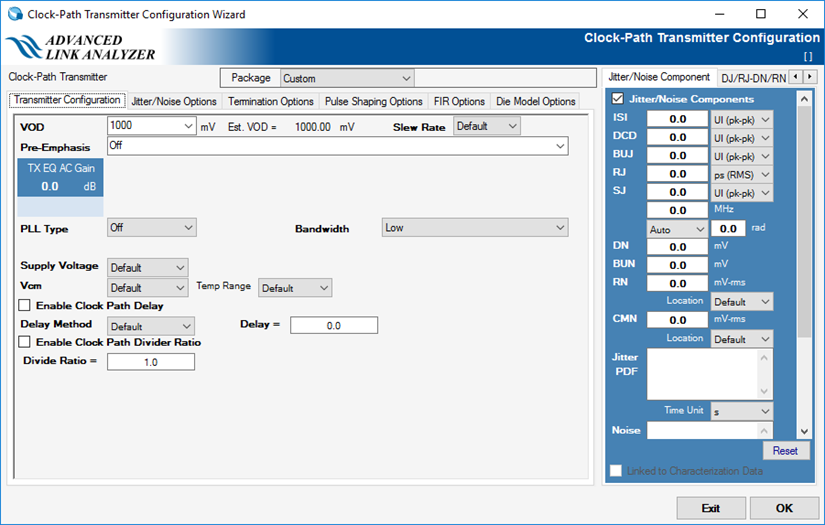Open the PLL Type dropdown

[152, 228]
